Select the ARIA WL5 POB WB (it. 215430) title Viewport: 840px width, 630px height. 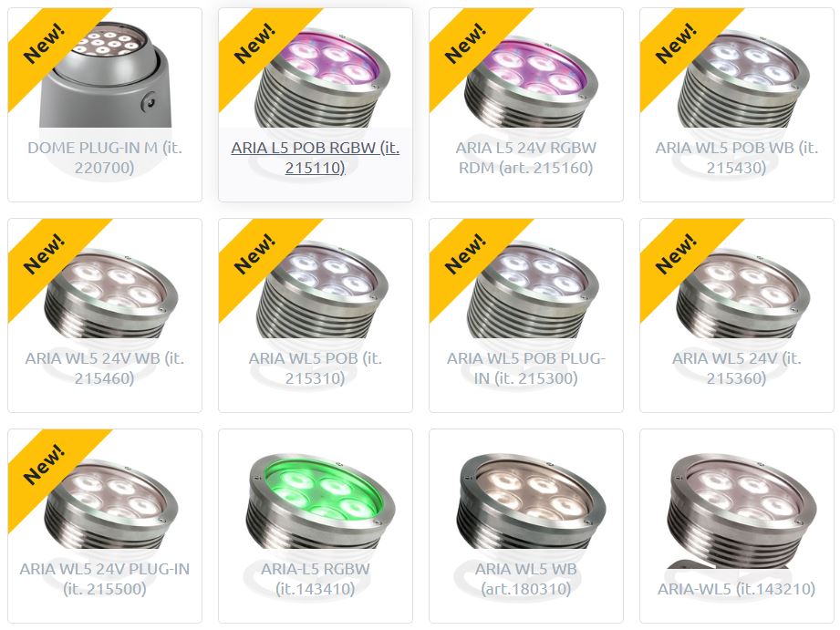737,158
